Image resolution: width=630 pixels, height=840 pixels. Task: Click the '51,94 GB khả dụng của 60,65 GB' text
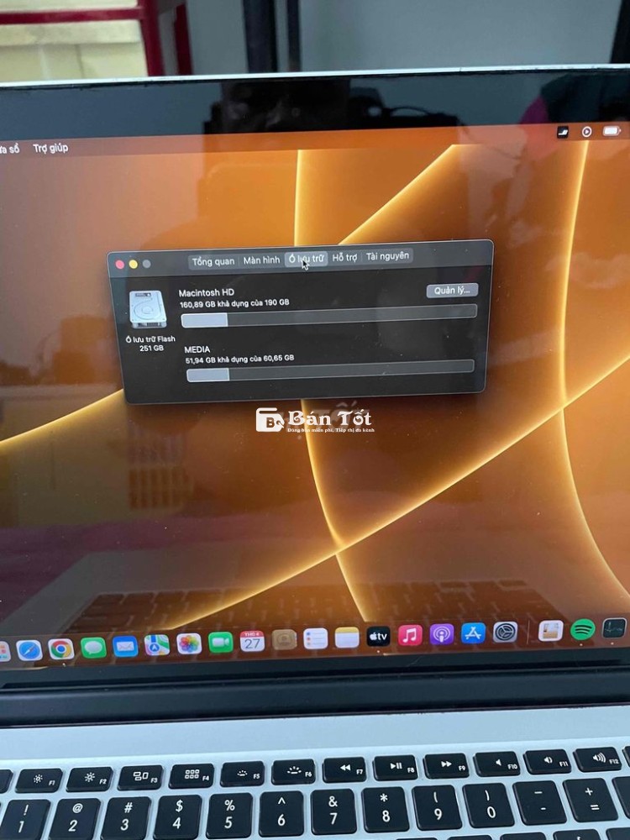239,359
